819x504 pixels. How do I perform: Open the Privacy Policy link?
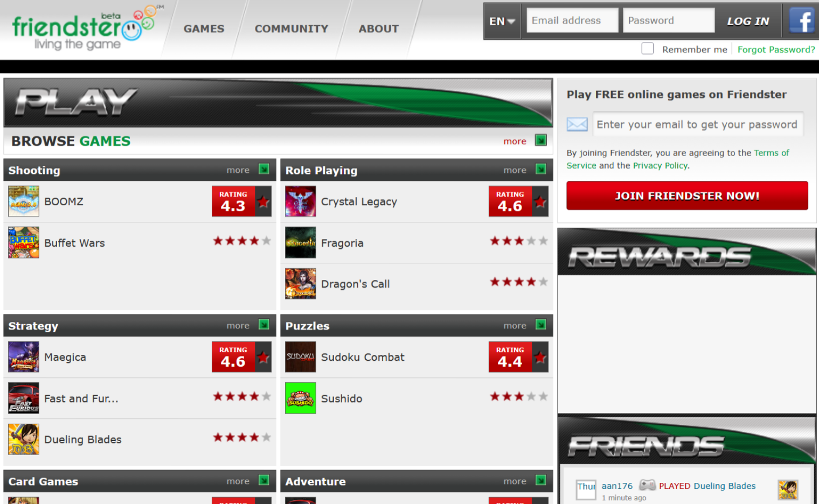[x=660, y=166]
